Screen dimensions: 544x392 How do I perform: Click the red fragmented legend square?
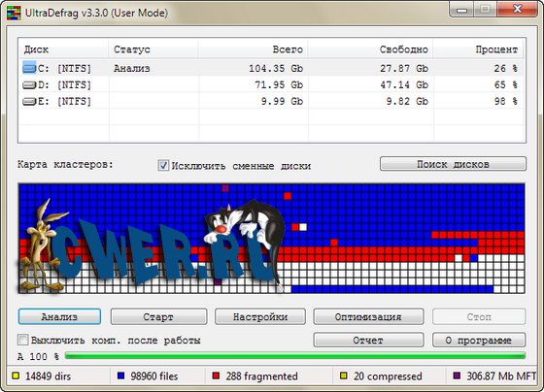(216, 376)
